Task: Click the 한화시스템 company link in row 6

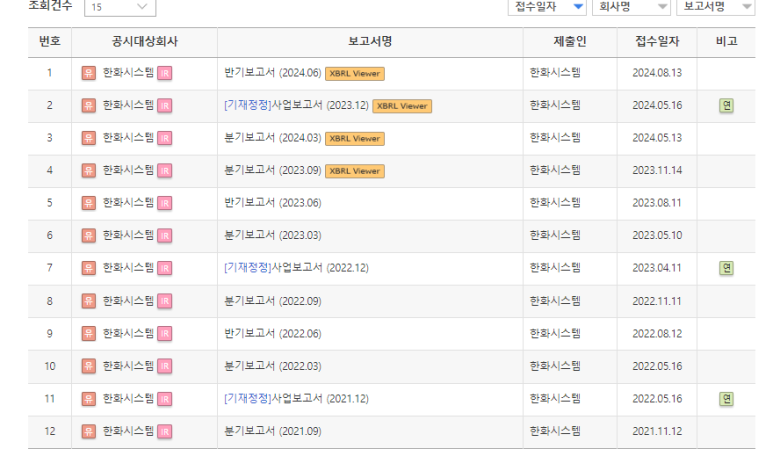Action: click(128, 236)
